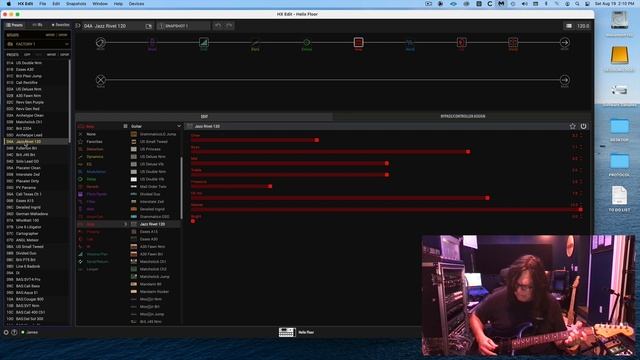Click the tempo view icon next to 120.0
Viewport: 640px width, 360px height.
pos(569,26)
